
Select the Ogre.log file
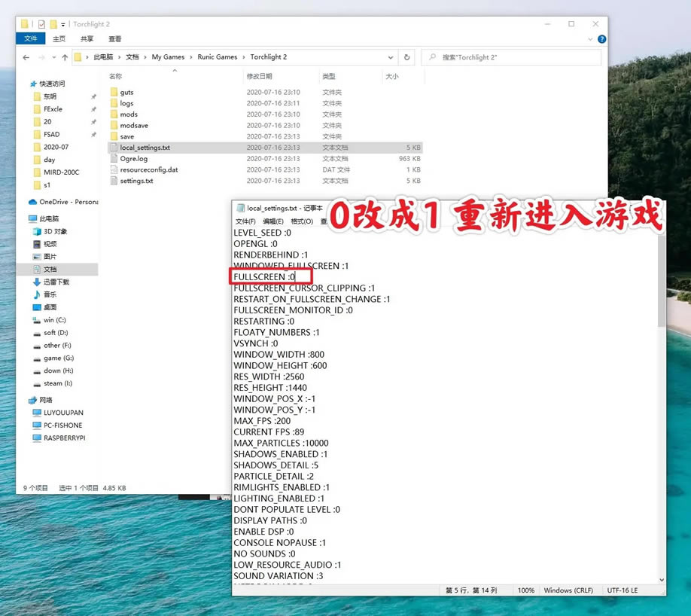click(133, 159)
